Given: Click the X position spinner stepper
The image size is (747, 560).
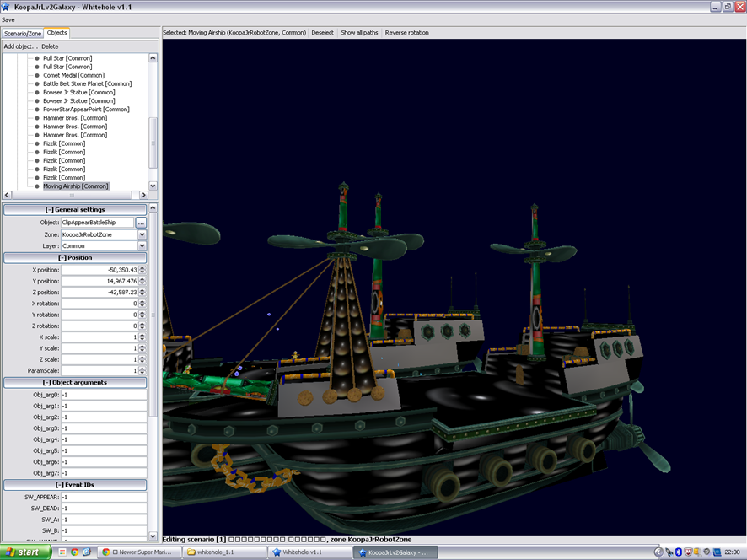Looking at the screenshot, I should 142,270.
